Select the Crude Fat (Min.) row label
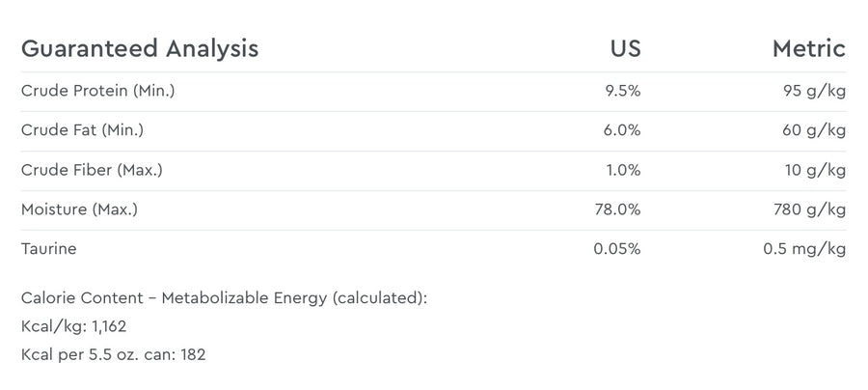Screen dimensions: 868x390 pos(83,130)
